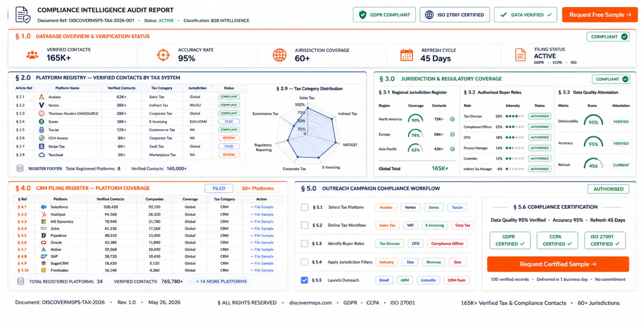Screen dimensions: 644x323
Task: Open File Sample link for Zoho
Action: [x=262, y=229]
